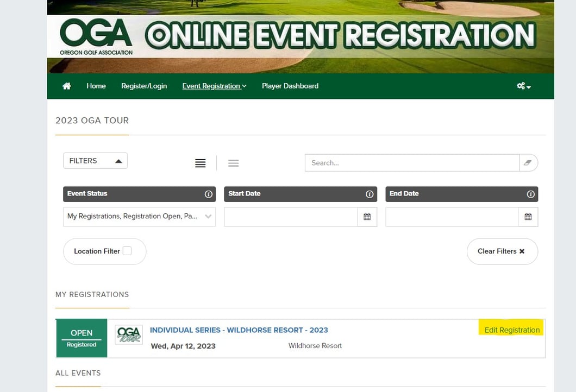Click the Event Status info icon
This screenshot has height=392, width=576.
coord(209,194)
